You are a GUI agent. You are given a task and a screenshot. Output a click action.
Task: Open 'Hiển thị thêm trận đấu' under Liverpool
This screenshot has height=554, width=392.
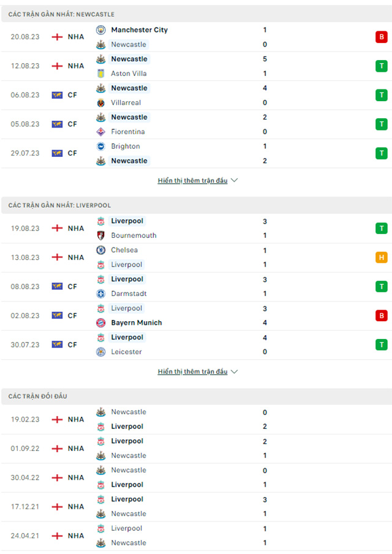(192, 372)
